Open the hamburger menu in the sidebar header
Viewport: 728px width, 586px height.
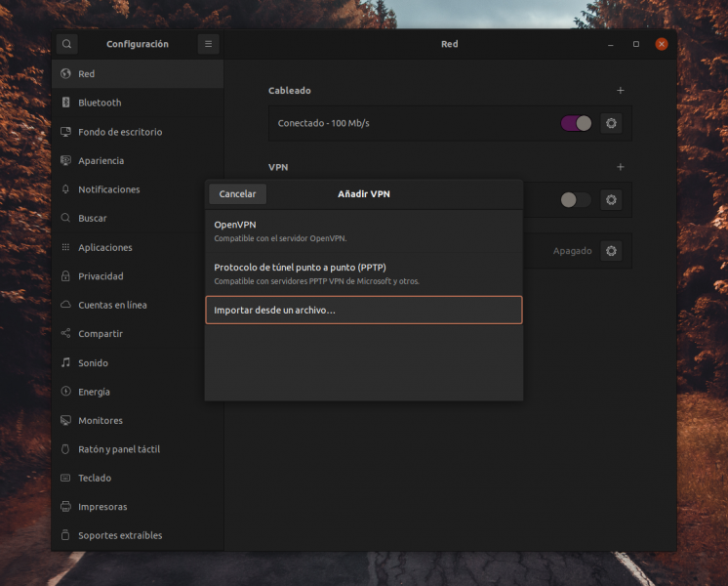coord(208,44)
